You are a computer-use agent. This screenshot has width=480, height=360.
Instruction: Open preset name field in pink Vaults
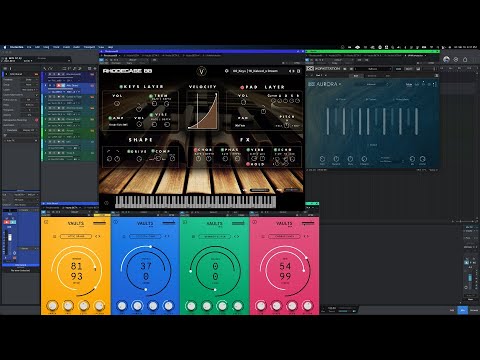click(284, 236)
